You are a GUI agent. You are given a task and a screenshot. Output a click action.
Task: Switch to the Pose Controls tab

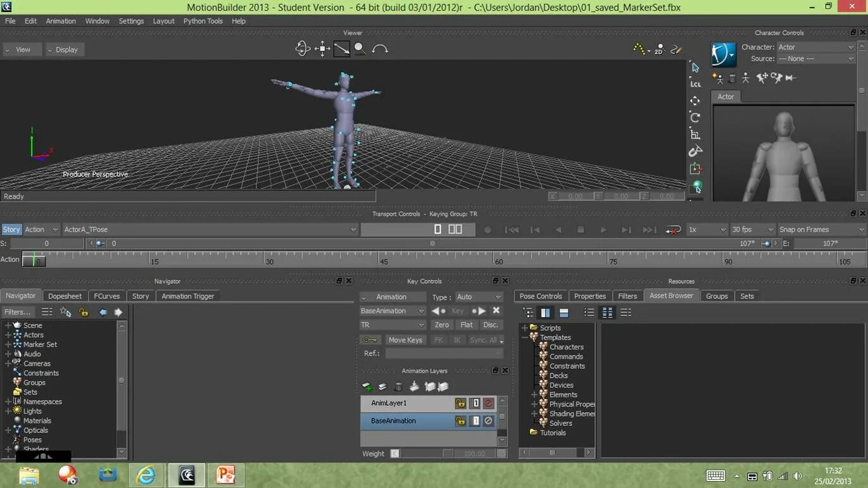click(x=541, y=296)
